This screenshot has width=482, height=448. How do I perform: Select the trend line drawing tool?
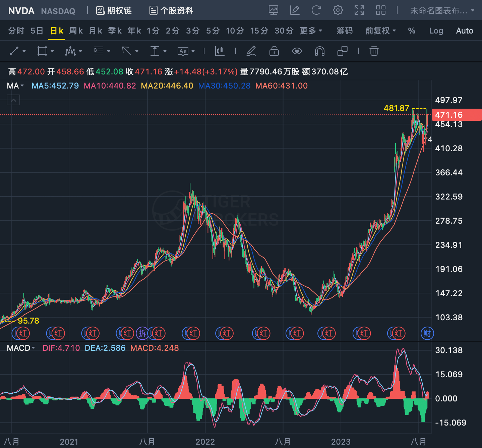pos(14,51)
